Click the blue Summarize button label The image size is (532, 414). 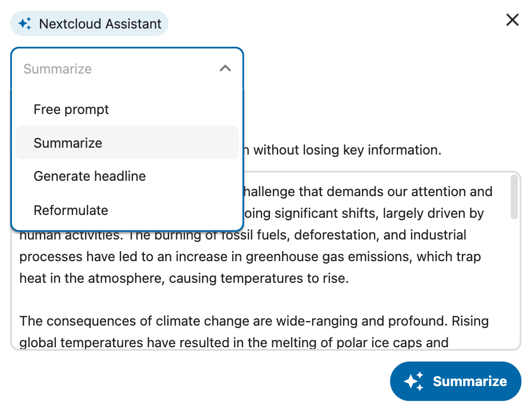[470, 381]
